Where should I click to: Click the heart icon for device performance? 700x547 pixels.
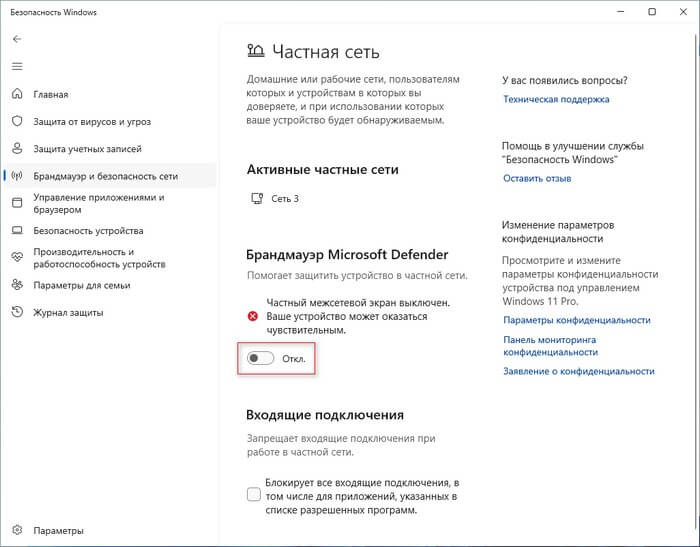[17, 257]
